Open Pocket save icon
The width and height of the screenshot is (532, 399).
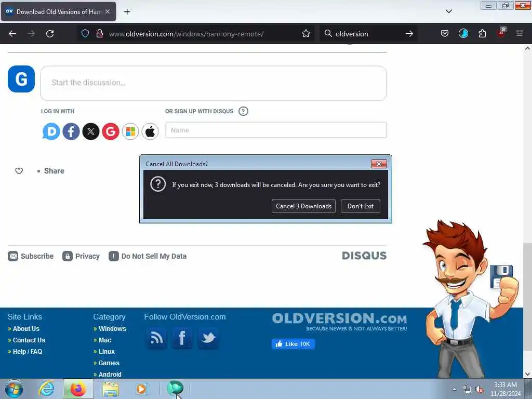pos(445,33)
